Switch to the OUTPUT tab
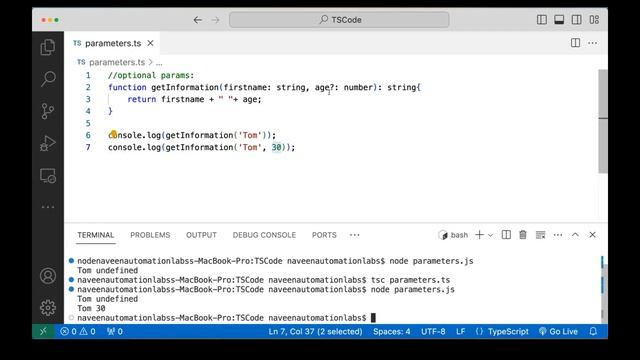Screen dimensions: 640x360 pos(201,235)
